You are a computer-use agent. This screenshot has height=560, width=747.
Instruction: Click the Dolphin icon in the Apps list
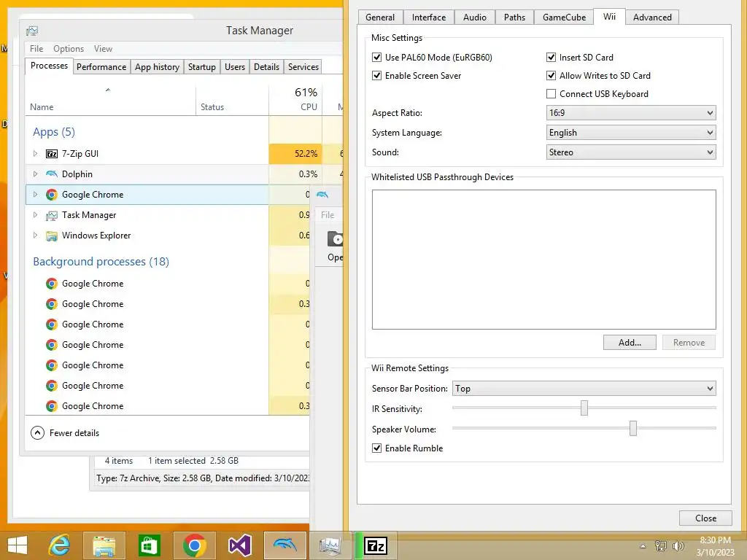pyautogui.click(x=52, y=174)
